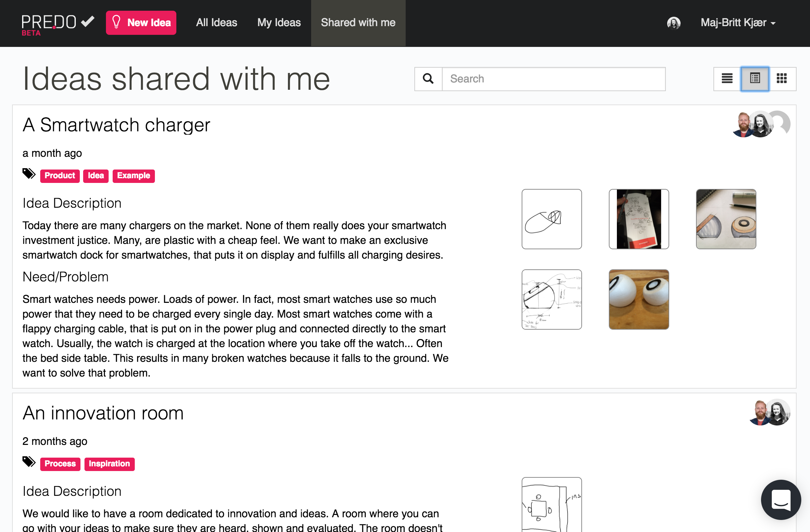This screenshot has width=810, height=532.
Task: Open the chat bubble widget
Action: (781, 500)
